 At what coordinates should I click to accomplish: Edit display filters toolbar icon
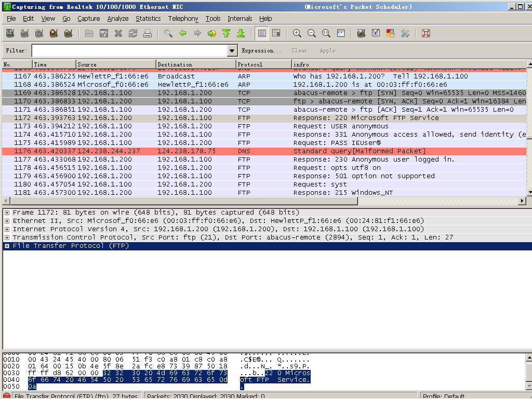tap(376, 33)
